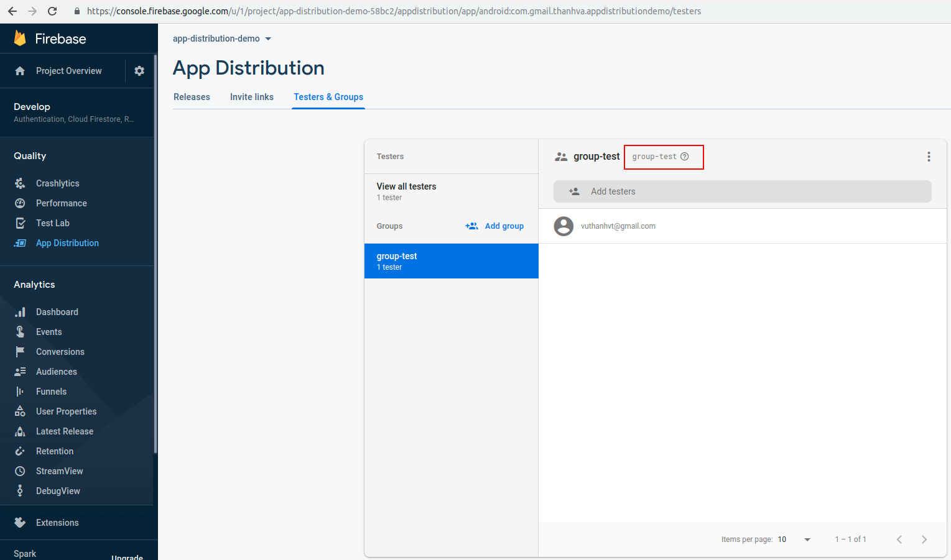The width and height of the screenshot is (951, 560).
Task: Open the Performance panel
Action: [61, 203]
